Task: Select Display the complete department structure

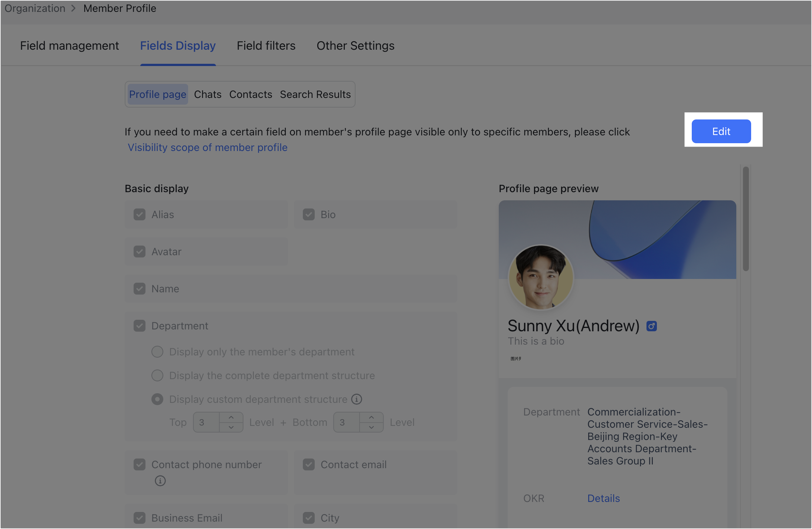Action: tap(157, 375)
